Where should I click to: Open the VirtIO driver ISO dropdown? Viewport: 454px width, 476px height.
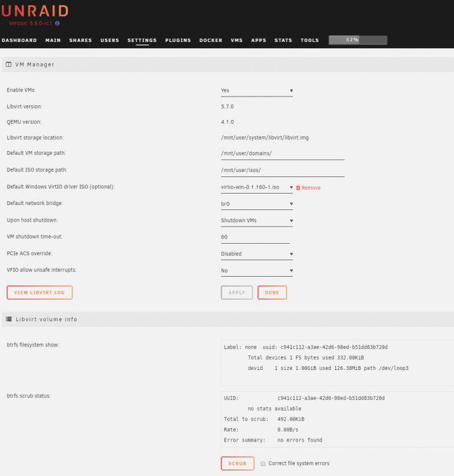(257, 188)
